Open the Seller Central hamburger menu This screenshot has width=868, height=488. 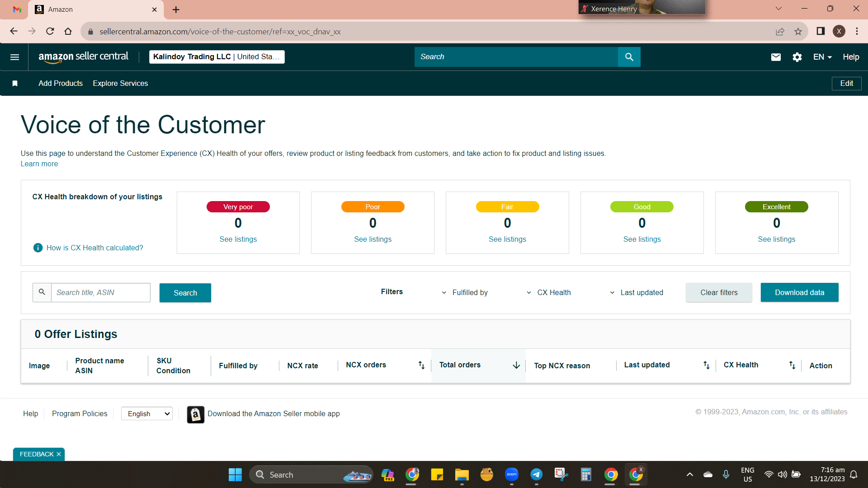tap(14, 57)
